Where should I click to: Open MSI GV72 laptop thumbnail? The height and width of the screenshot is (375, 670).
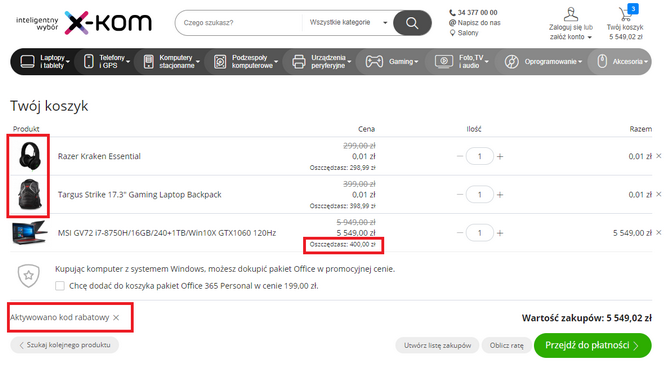click(x=29, y=233)
